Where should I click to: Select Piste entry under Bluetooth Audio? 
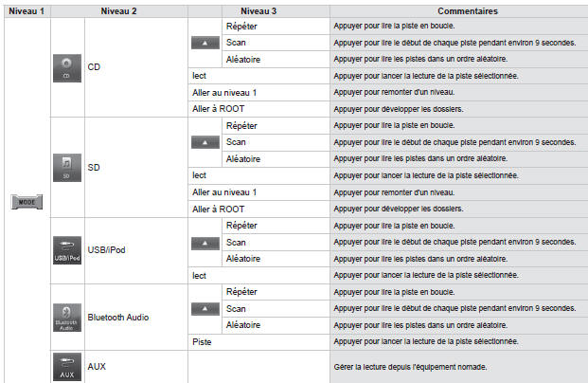202,342
